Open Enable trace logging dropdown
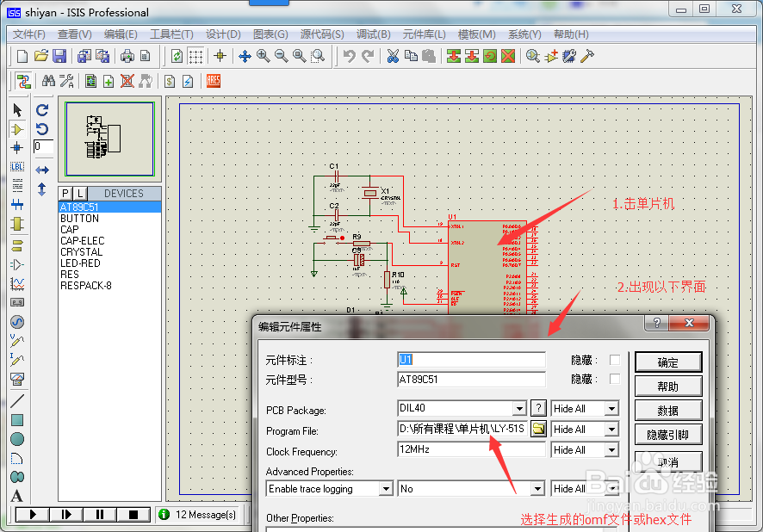This screenshot has width=763, height=532. pyautogui.click(x=386, y=489)
